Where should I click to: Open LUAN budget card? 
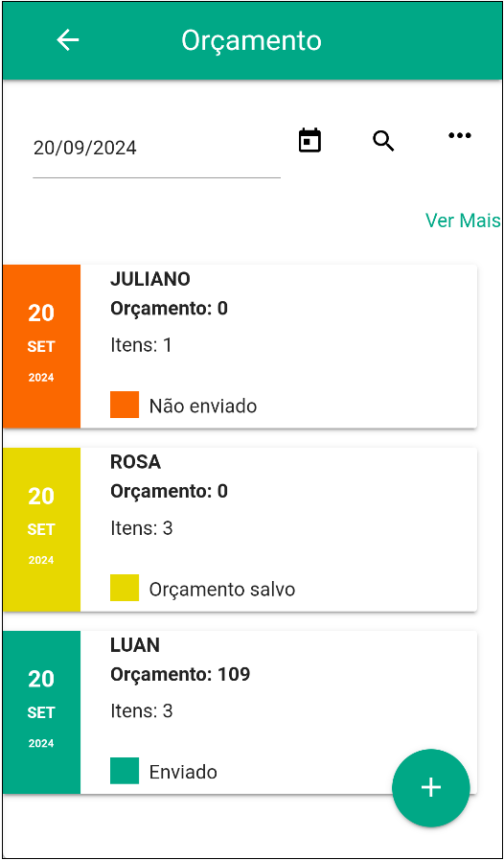click(241, 712)
